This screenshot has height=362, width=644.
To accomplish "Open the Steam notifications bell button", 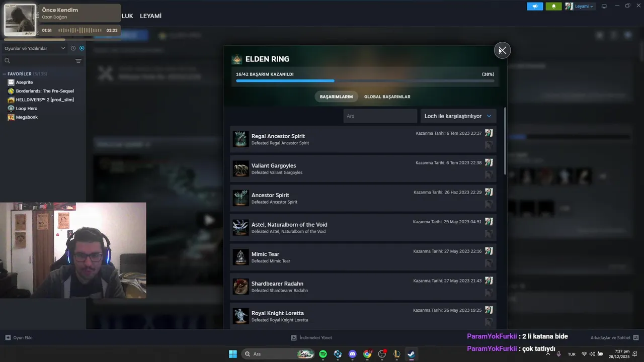I will tap(553, 7).
